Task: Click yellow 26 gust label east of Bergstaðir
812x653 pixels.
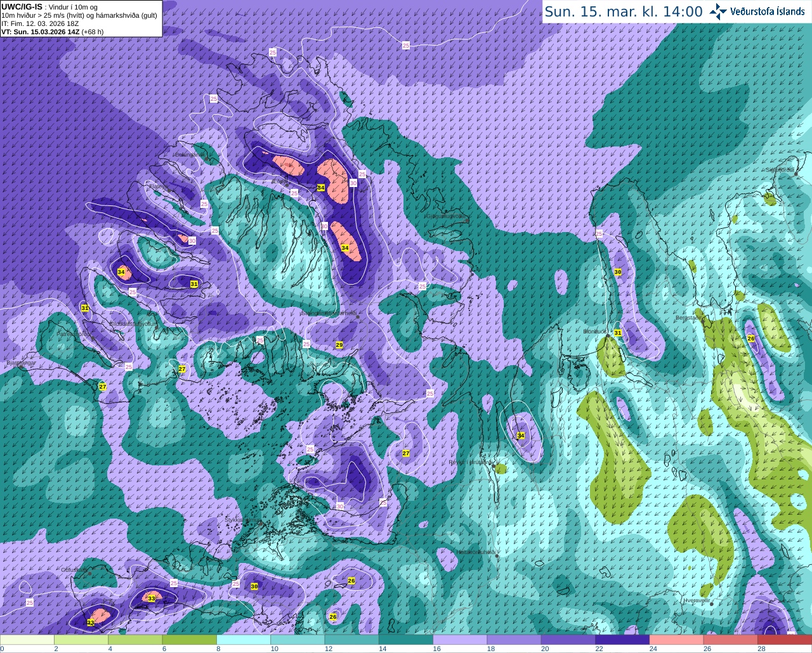Action: tap(751, 339)
